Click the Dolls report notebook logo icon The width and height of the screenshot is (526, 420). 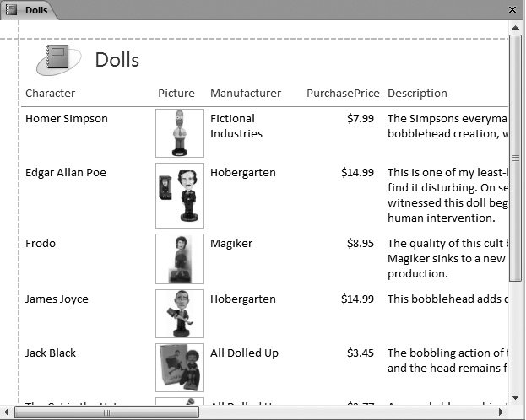click(x=57, y=60)
